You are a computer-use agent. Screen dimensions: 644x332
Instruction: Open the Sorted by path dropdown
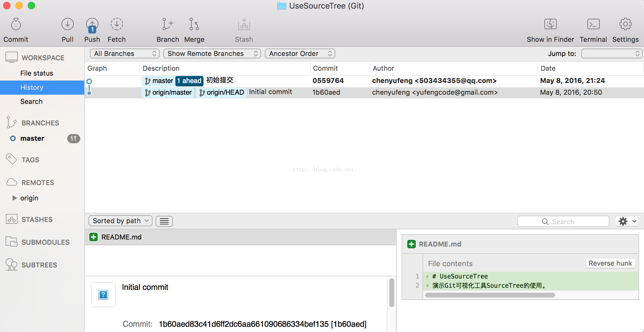point(120,221)
